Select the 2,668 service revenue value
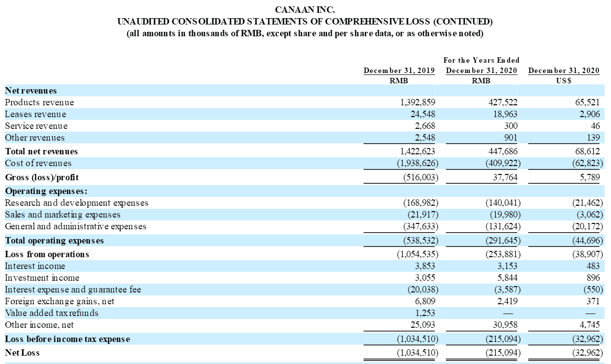This screenshot has width=611, height=364. pos(425,126)
